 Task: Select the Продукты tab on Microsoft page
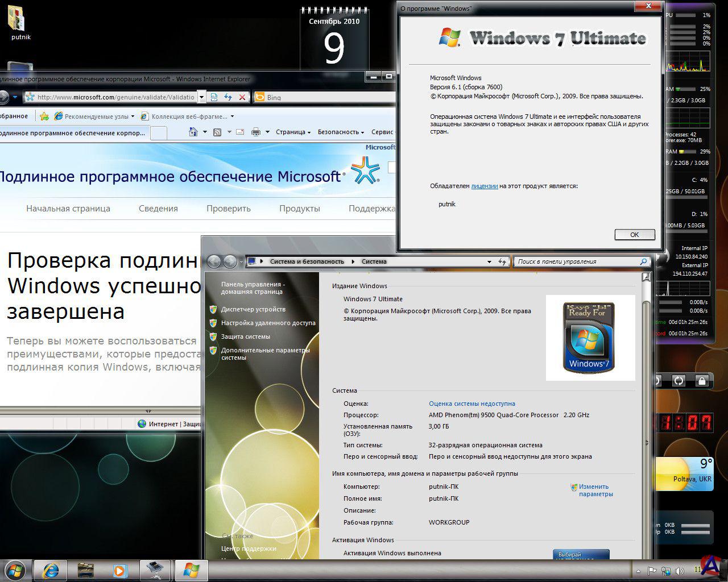click(299, 209)
